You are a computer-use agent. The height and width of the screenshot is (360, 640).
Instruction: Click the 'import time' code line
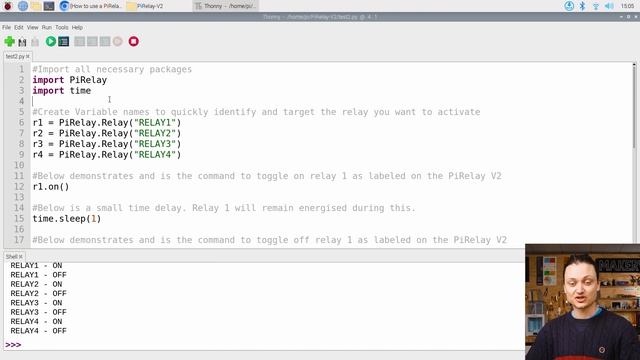62,91
